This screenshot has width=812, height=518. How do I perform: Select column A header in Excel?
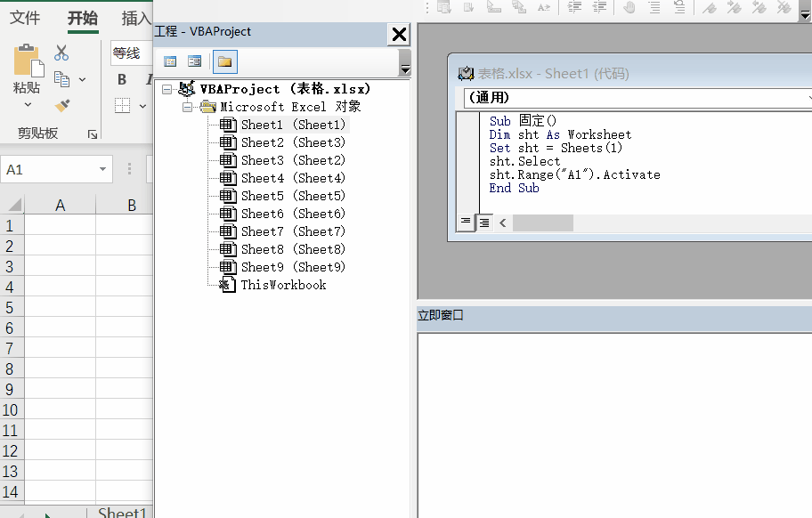60,206
